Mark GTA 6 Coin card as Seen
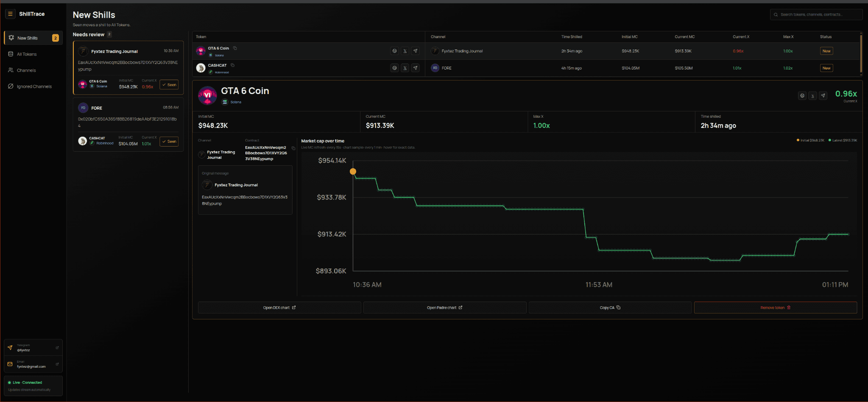The height and width of the screenshot is (402, 868). pos(169,85)
